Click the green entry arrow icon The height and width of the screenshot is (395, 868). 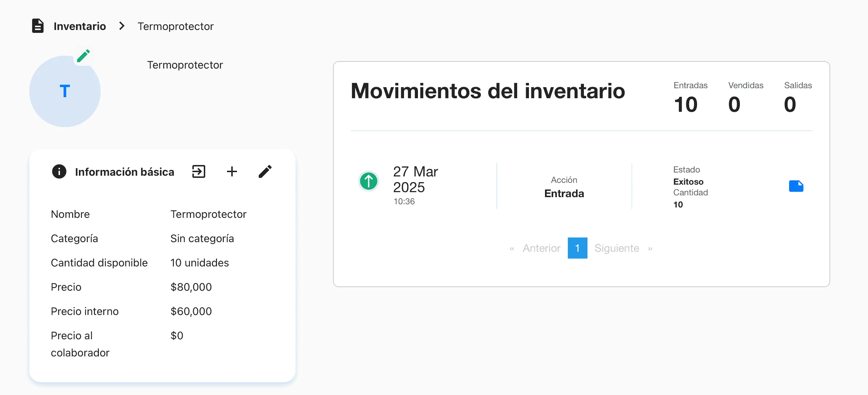click(x=369, y=181)
